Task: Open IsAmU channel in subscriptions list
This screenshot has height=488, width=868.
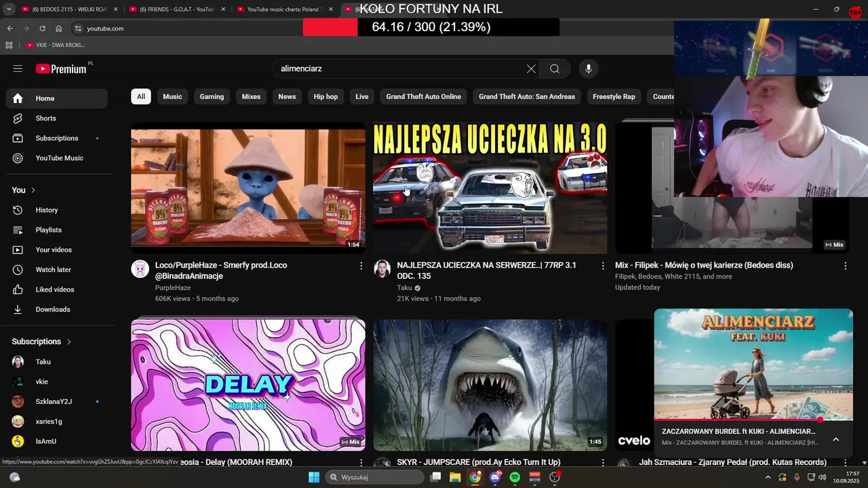Action: coord(57,441)
